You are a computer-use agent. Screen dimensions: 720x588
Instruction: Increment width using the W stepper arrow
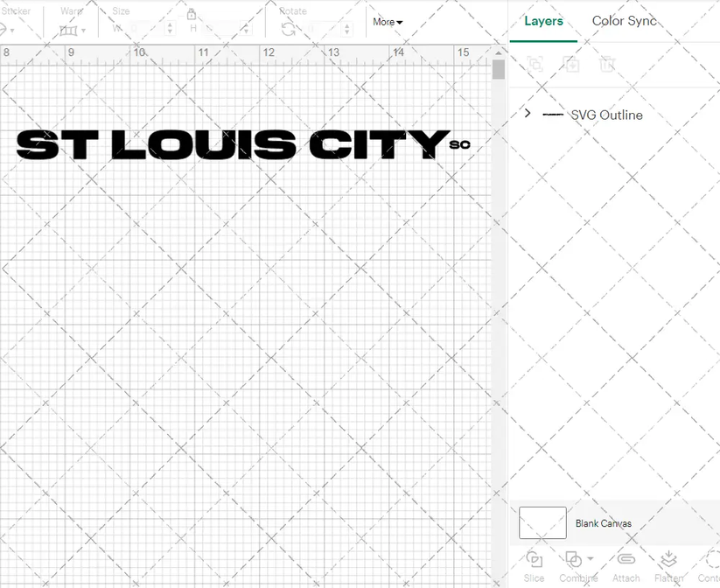tap(171, 24)
